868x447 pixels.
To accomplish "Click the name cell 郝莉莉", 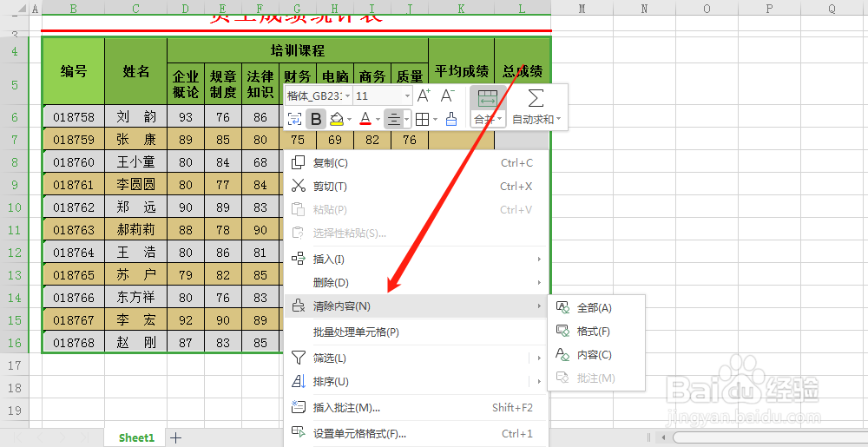I will (136, 230).
